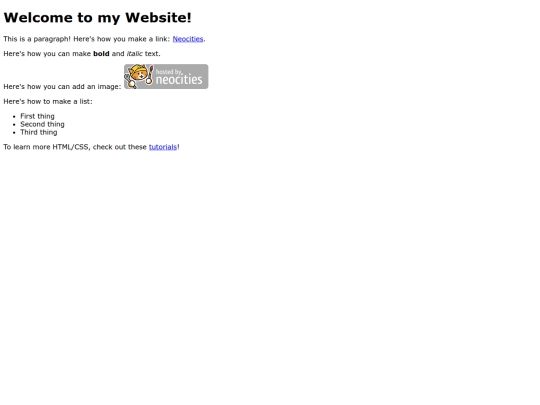Open the Neocities link
Image resolution: width=540 pixels, height=405 pixels.
[188, 39]
